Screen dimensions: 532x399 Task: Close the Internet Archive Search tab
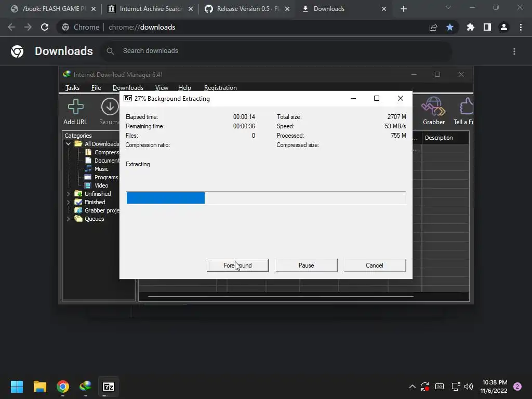pos(191,9)
